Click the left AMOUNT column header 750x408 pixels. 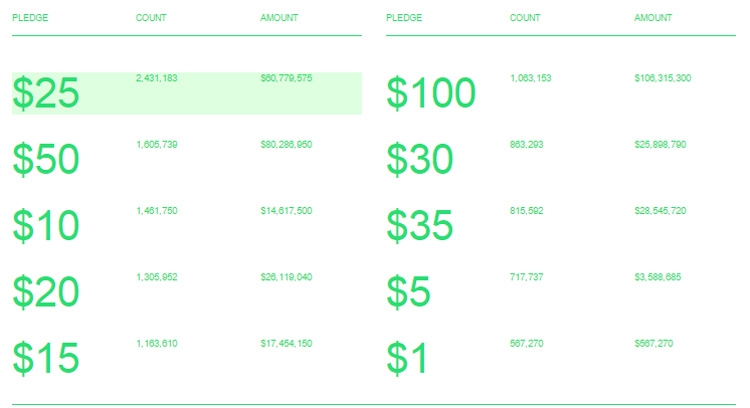pyautogui.click(x=279, y=18)
